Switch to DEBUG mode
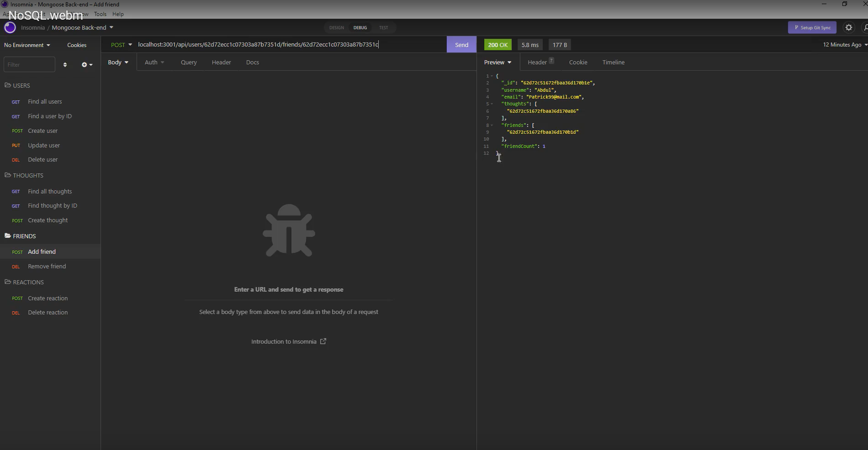868x450 pixels. (360, 27)
